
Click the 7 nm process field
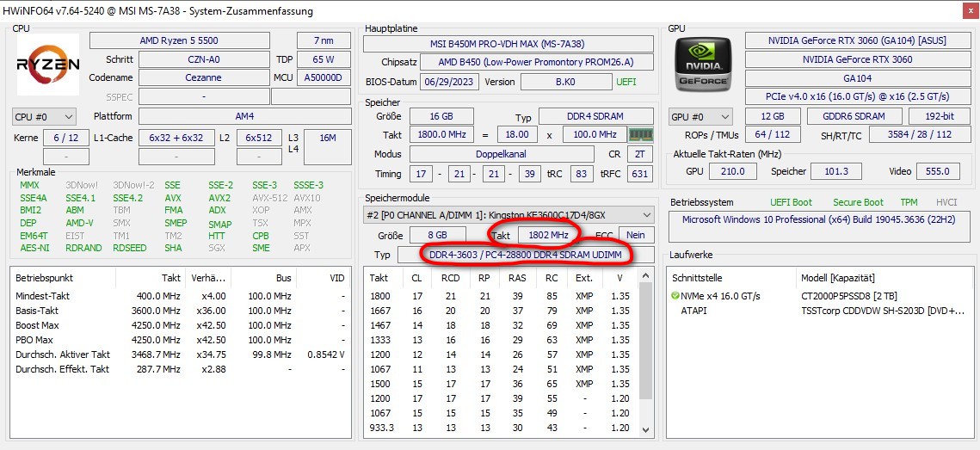324,40
